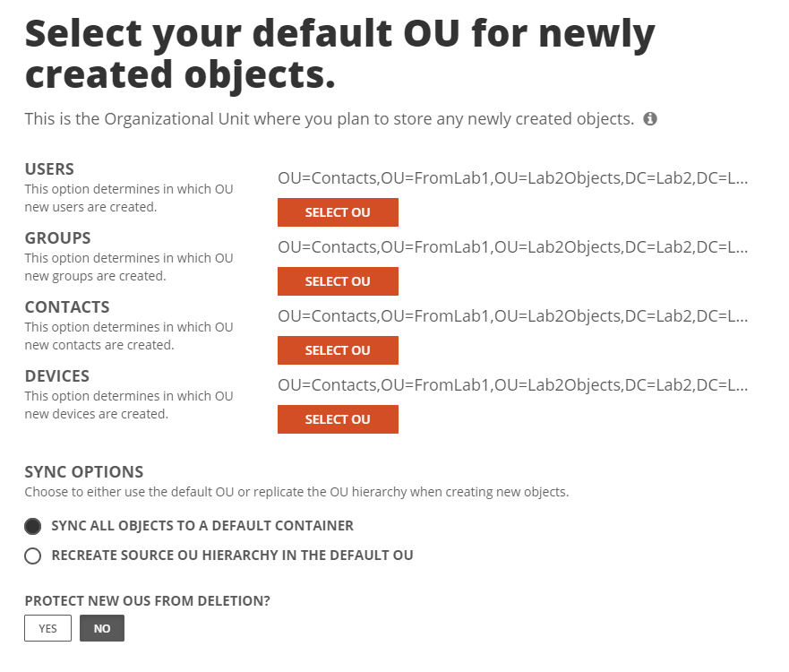This screenshot has width=789, height=672.
Task: Select Sync All Objects to Default Container
Action: [33, 526]
